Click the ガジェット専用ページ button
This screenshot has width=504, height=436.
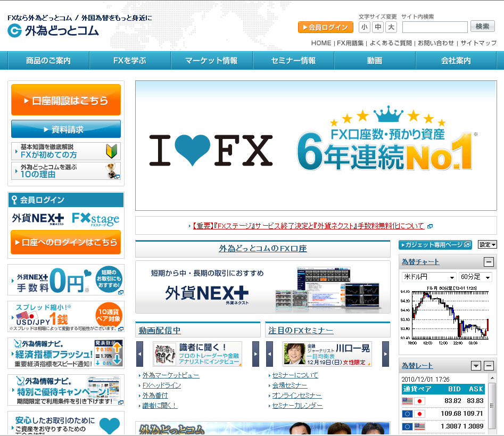point(435,245)
